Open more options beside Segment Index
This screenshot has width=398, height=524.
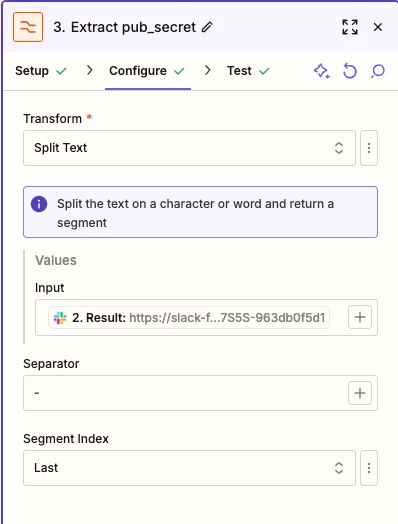click(x=369, y=468)
